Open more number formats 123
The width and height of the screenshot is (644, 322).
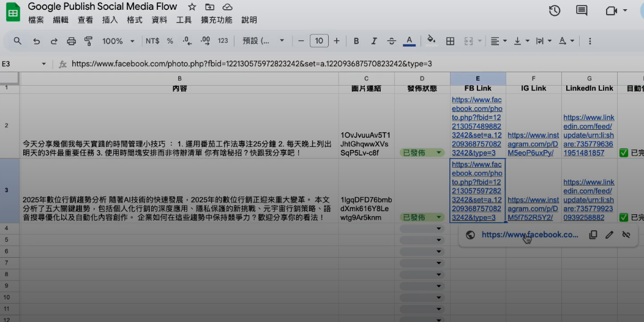223,40
